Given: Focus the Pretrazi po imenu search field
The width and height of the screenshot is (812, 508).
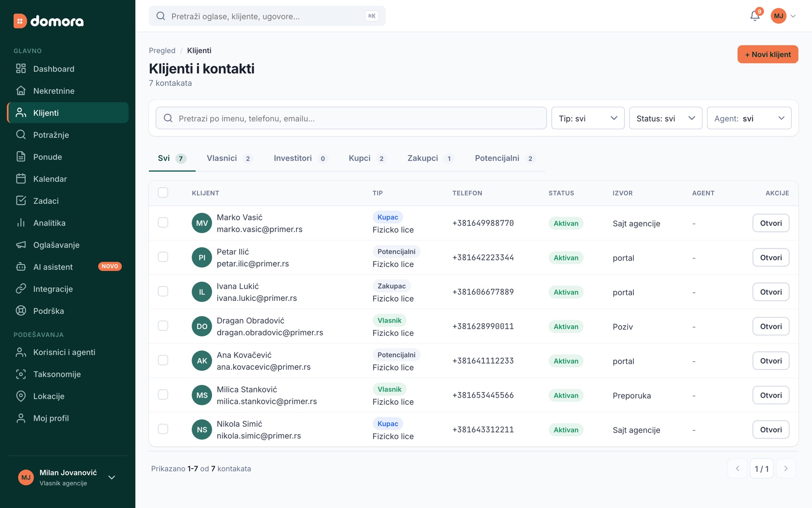Looking at the screenshot, I should click(x=351, y=118).
